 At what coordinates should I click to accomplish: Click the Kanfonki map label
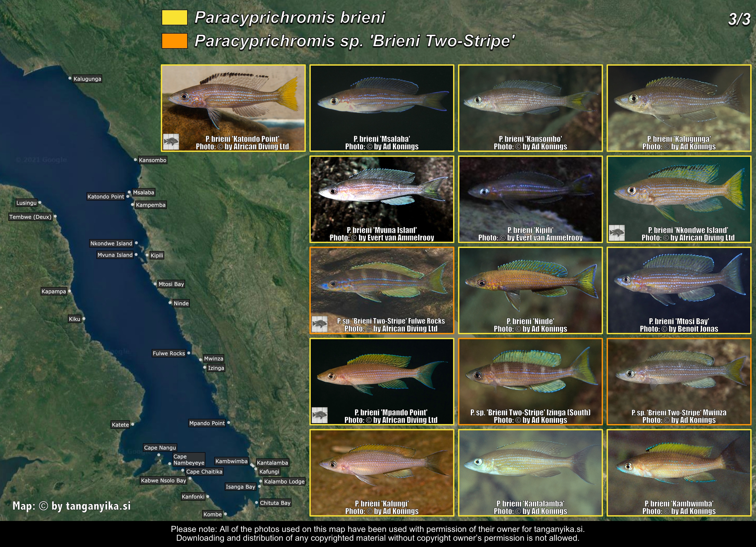(x=193, y=497)
